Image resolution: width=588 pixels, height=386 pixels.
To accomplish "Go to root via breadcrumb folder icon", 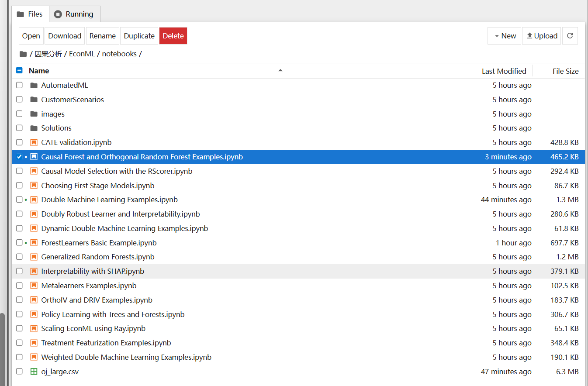I will [23, 54].
